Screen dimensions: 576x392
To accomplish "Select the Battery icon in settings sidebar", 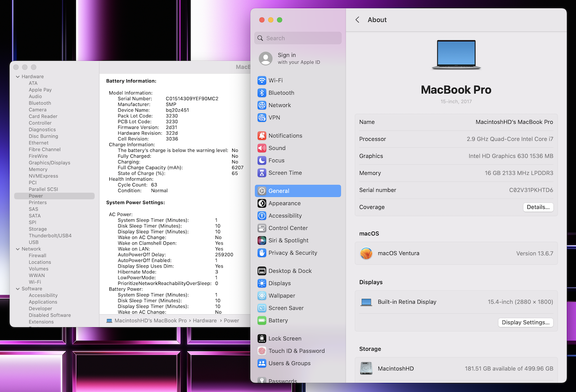I will click(262, 321).
